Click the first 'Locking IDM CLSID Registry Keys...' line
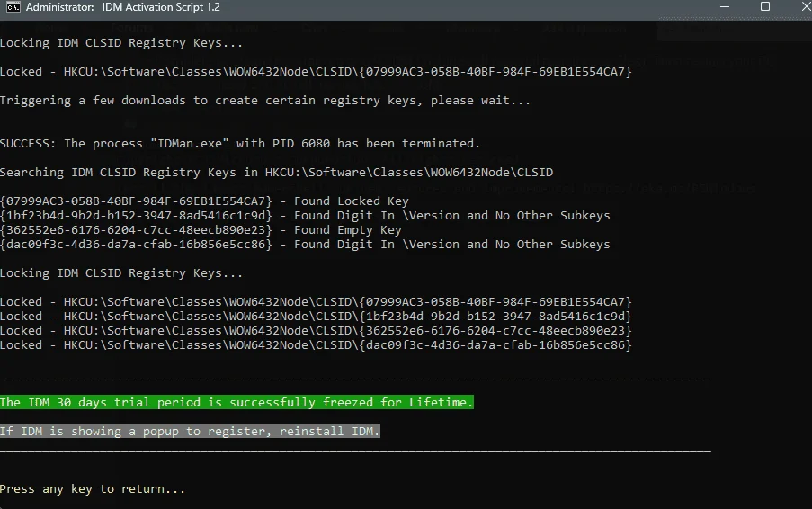 pyautogui.click(x=121, y=43)
